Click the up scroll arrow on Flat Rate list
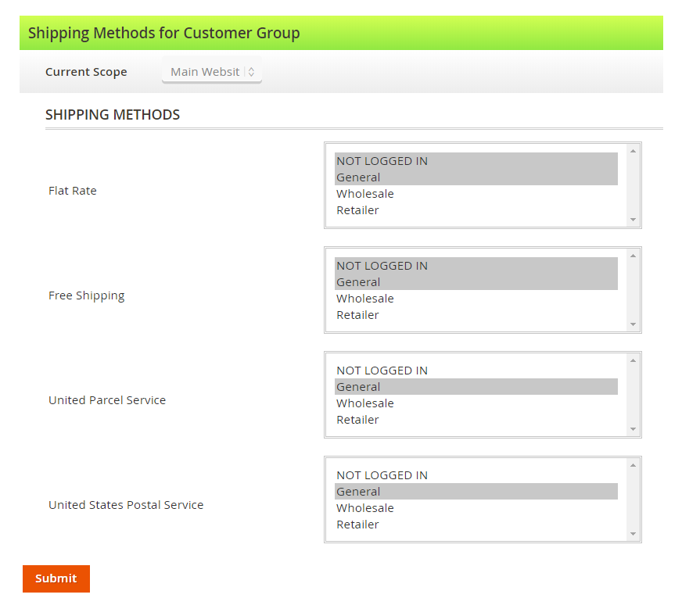The height and width of the screenshot is (616, 682). [633, 149]
